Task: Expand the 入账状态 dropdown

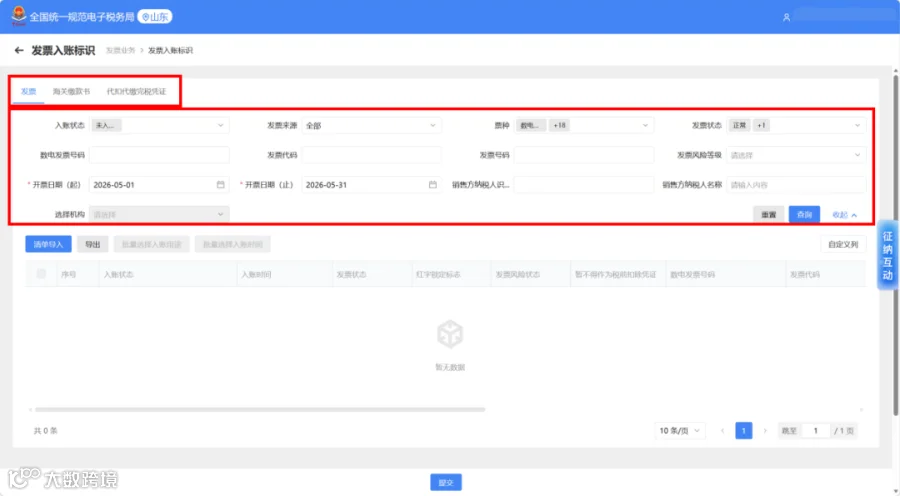Action: [159, 125]
